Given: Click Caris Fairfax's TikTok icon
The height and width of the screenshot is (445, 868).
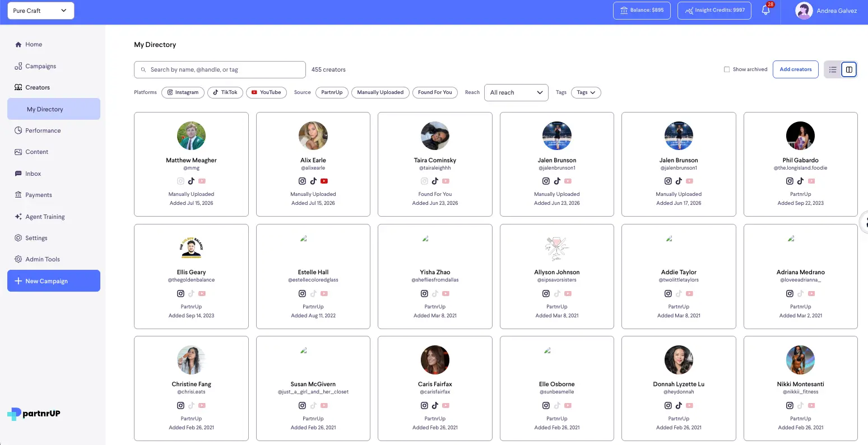Looking at the screenshot, I should point(435,405).
